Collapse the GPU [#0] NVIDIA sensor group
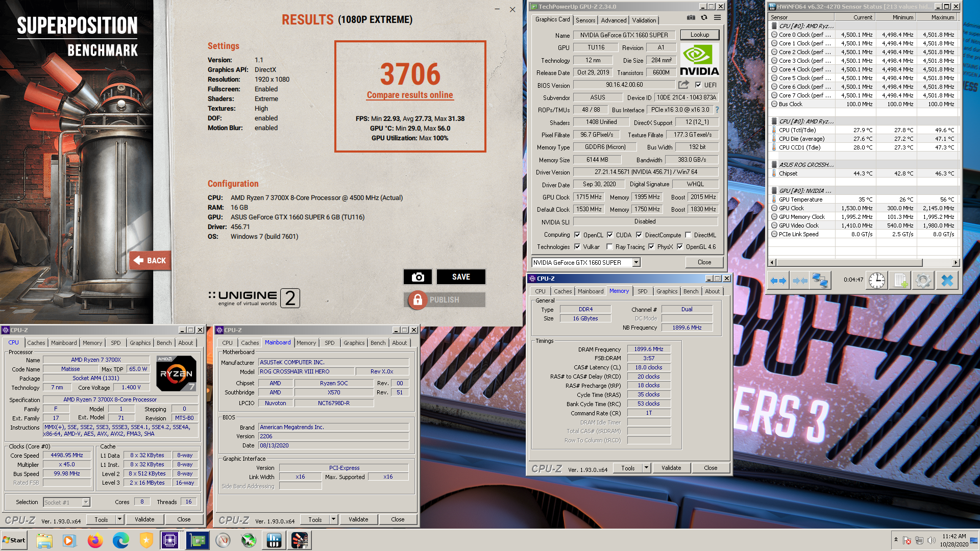The image size is (980, 551). [774, 191]
